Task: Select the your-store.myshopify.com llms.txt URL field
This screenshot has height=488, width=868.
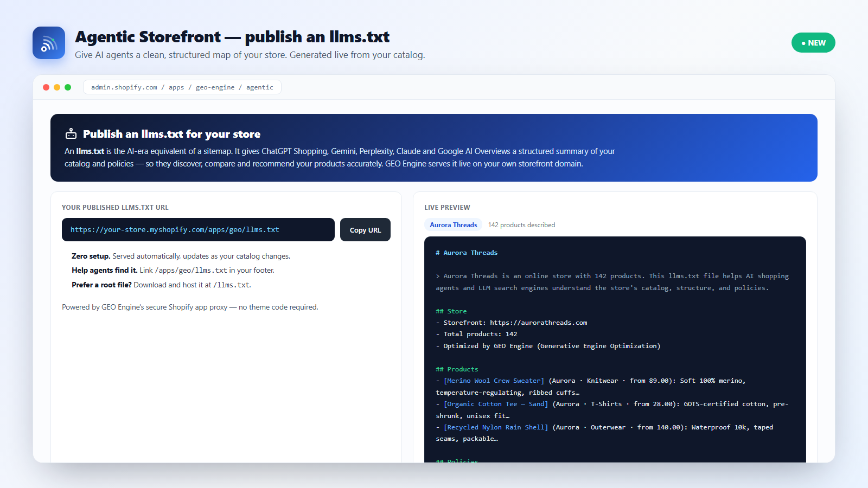Action: pos(198,230)
